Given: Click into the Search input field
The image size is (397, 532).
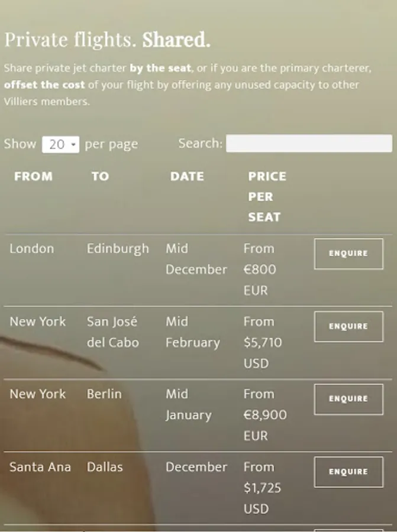Looking at the screenshot, I should point(309,144).
